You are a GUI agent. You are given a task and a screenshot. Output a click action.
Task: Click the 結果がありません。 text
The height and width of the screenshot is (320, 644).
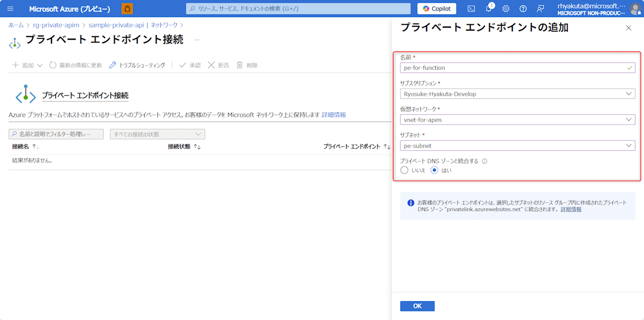coord(32,161)
